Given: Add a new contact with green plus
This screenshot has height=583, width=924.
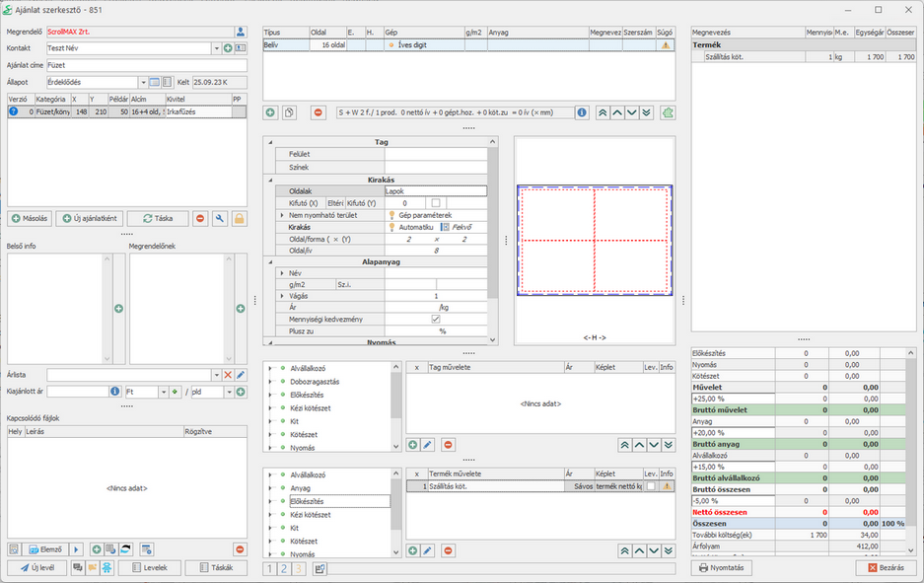Looking at the screenshot, I should pos(228,48).
